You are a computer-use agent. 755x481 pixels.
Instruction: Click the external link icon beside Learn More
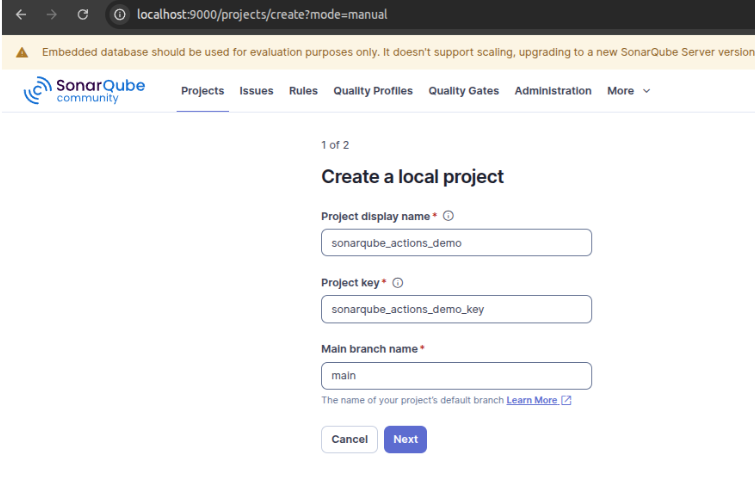pyautogui.click(x=566, y=400)
